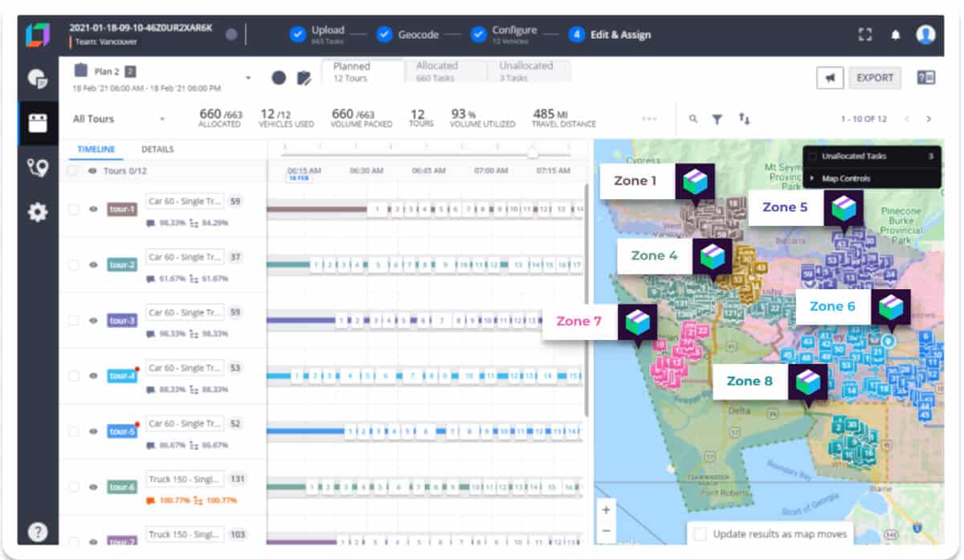Click the sort arrows icon
Image resolution: width=964 pixels, height=560 pixels.
[744, 119]
